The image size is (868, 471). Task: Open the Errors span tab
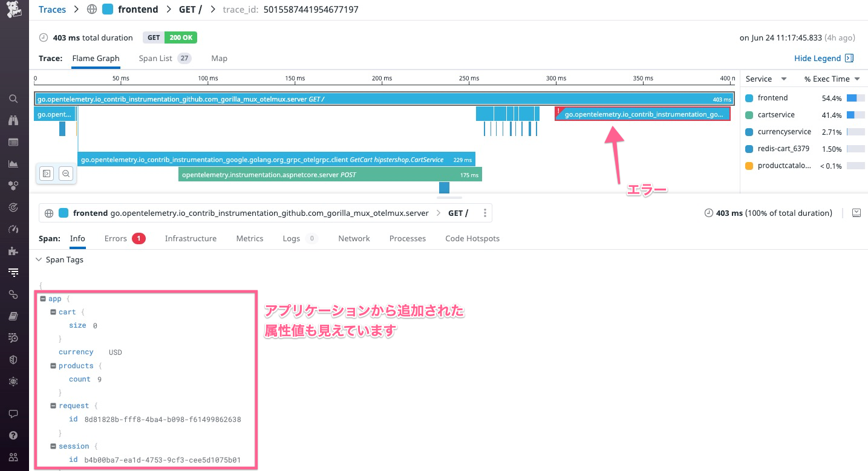[x=125, y=238]
